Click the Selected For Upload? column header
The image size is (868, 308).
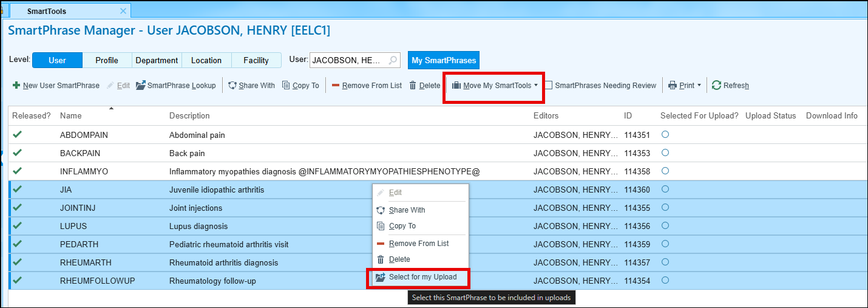(x=699, y=115)
